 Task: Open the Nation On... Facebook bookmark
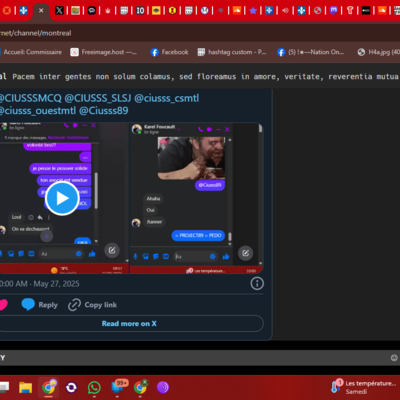(x=310, y=52)
